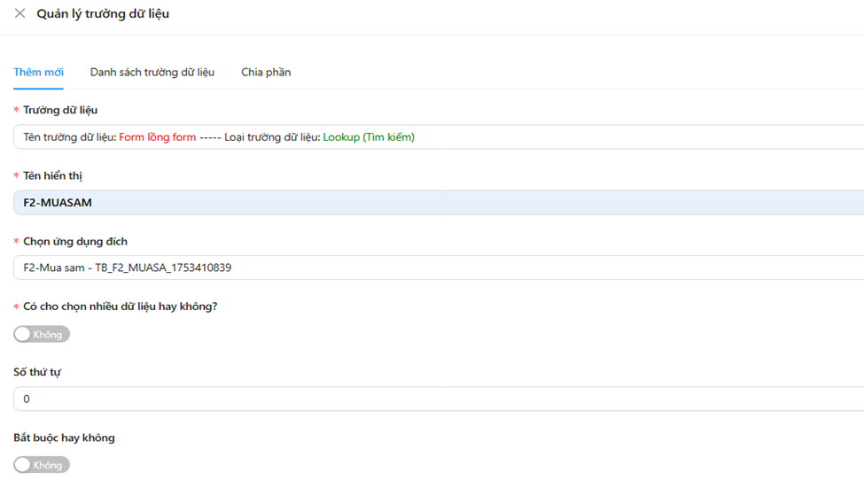The width and height of the screenshot is (864, 504).
Task: Click the Bắt buộc hay không label
Action: pos(64,438)
